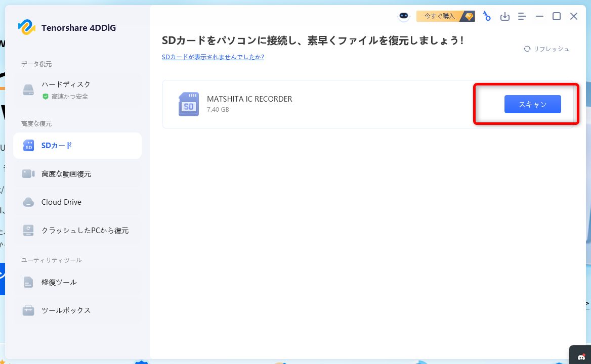Click the MATSHITA IC RECORDER SD card icon
591x364 pixels.
[x=189, y=104]
